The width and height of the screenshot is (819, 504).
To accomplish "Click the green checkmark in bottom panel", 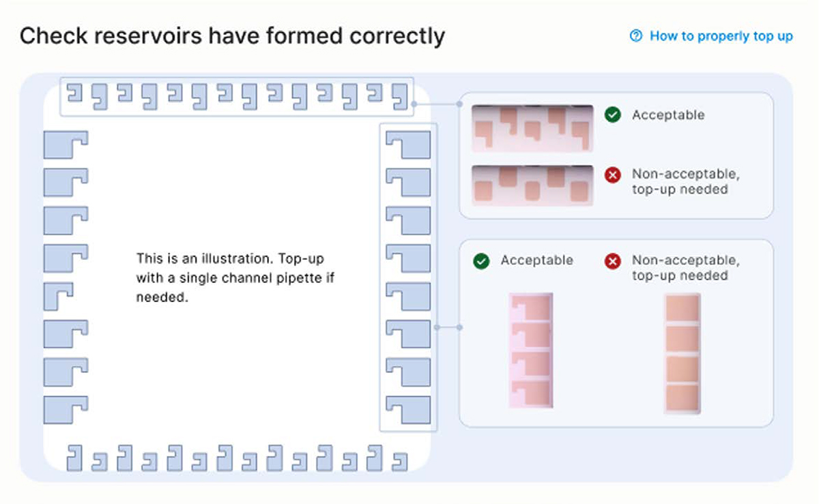I will [482, 261].
